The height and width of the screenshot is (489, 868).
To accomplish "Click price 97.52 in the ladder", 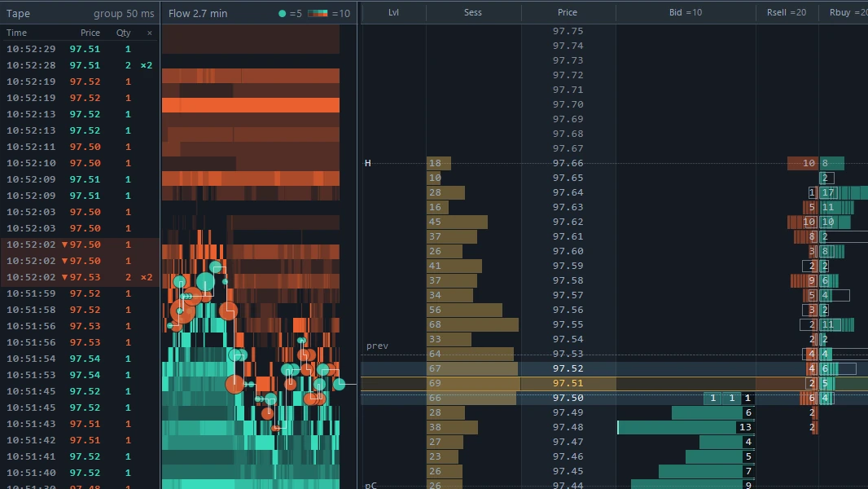I will point(568,369).
